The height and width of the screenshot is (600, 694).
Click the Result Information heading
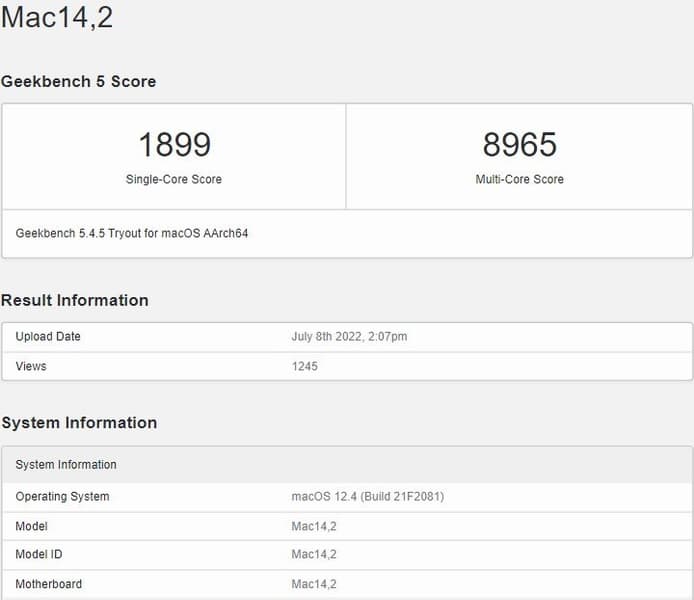[x=74, y=300]
